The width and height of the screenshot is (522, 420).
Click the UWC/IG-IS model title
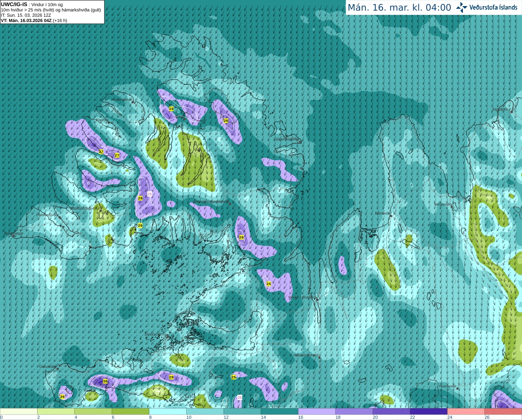pyautogui.click(x=14, y=4)
